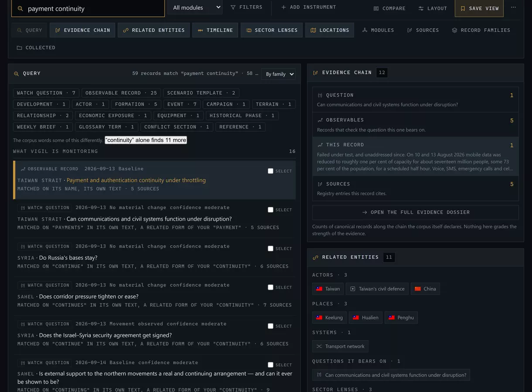Click the China flag icon
Viewport: 532px width, 392px height.
point(418,289)
